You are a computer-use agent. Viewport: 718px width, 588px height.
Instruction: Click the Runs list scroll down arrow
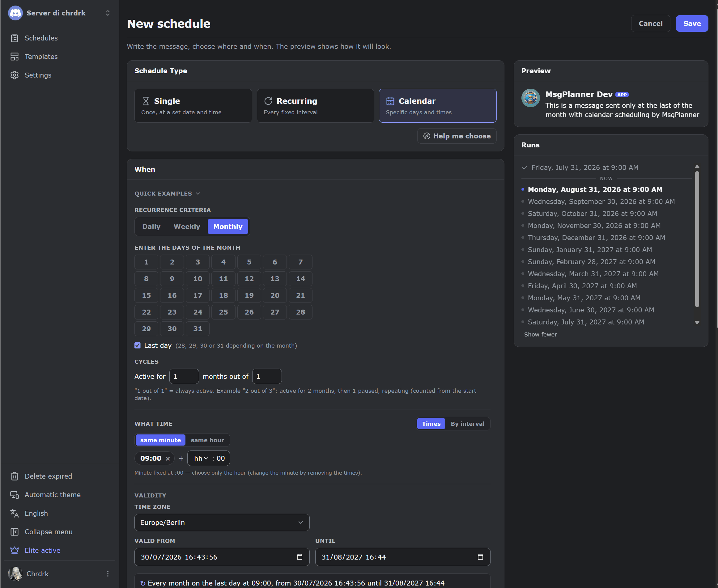coord(697,323)
